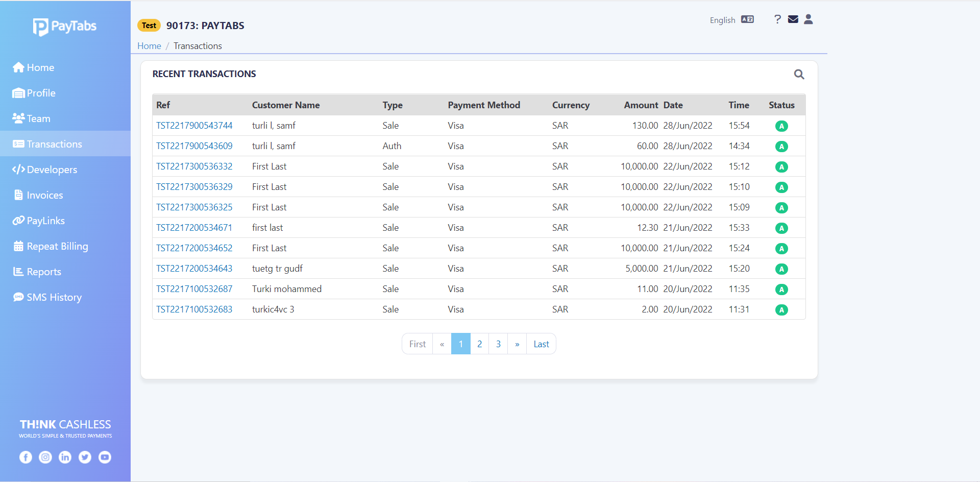Open transaction TST2217200534652

click(x=194, y=248)
